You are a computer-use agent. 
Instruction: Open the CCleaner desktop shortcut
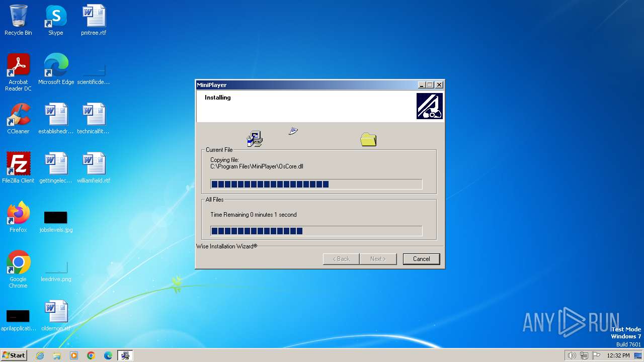(x=18, y=119)
